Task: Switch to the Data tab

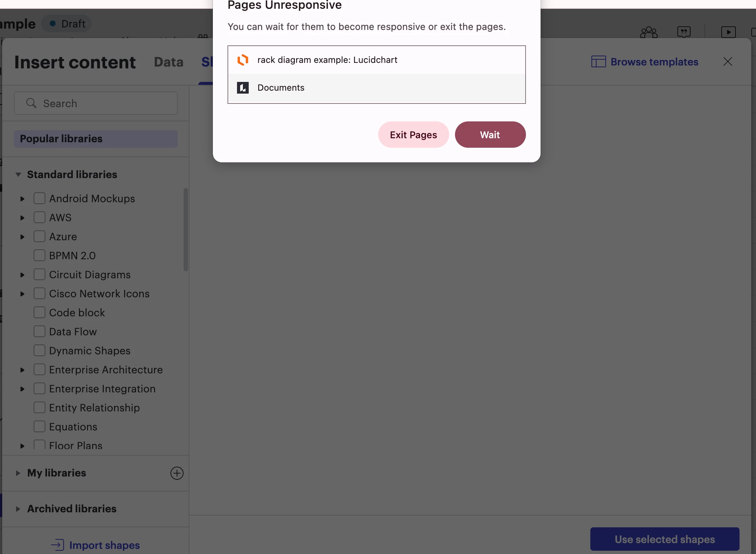Action: tap(169, 62)
